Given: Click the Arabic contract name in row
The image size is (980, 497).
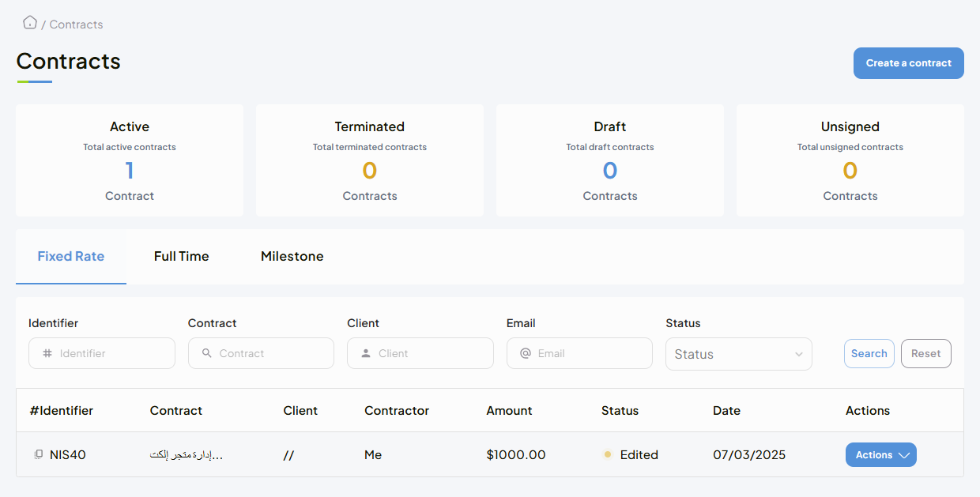Looking at the screenshot, I should [x=187, y=455].
